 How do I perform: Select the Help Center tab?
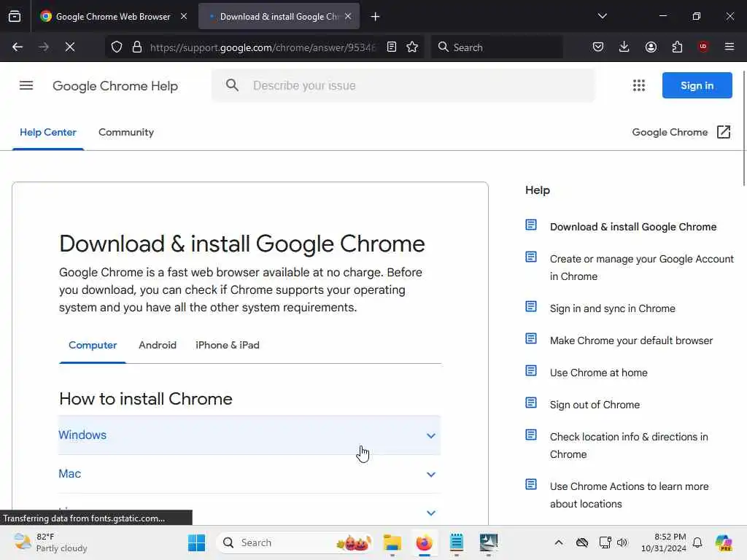(x=47, y=133)
